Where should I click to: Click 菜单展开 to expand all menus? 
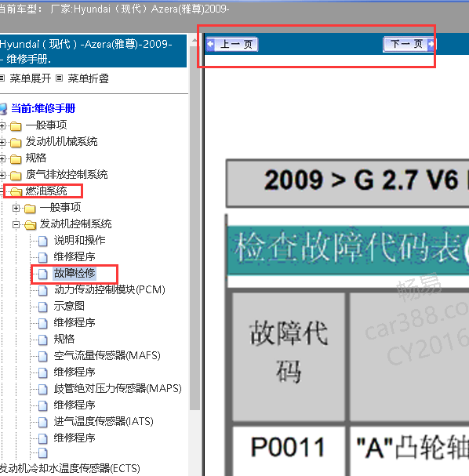pos(30,78)
